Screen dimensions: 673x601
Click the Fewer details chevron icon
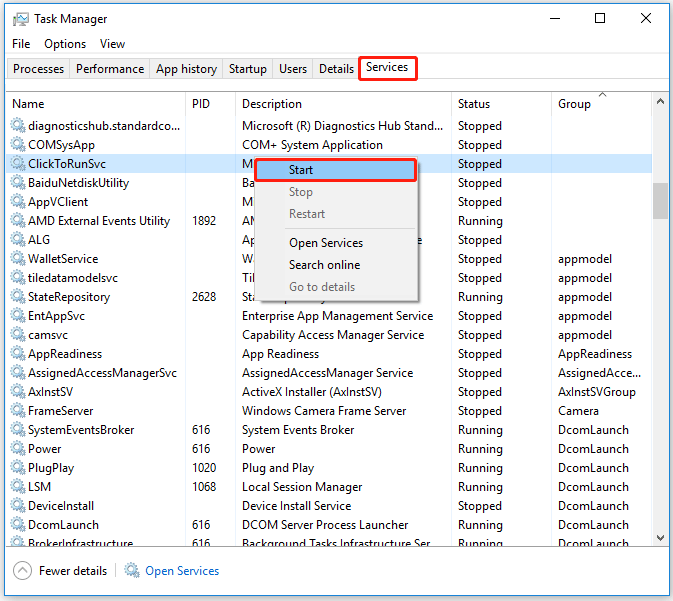(22, 571)
